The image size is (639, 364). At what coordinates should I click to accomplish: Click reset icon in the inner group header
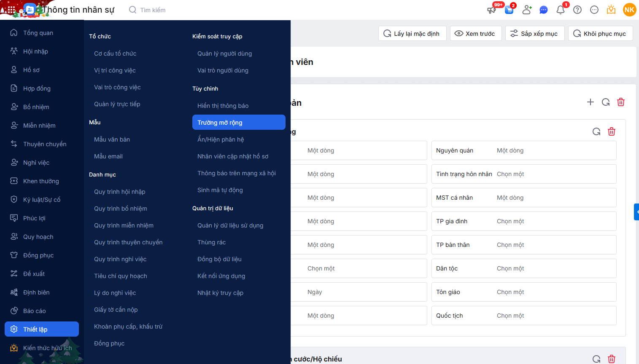click(x=596, y=131)
